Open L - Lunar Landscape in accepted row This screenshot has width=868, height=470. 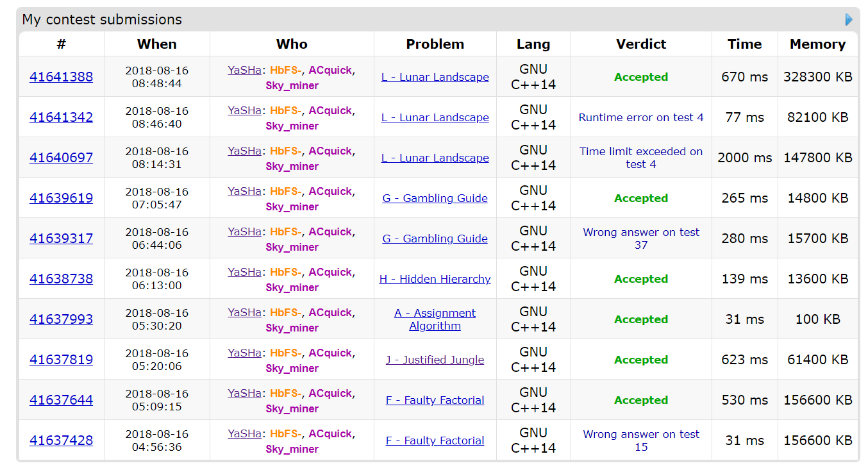[435, 77]
